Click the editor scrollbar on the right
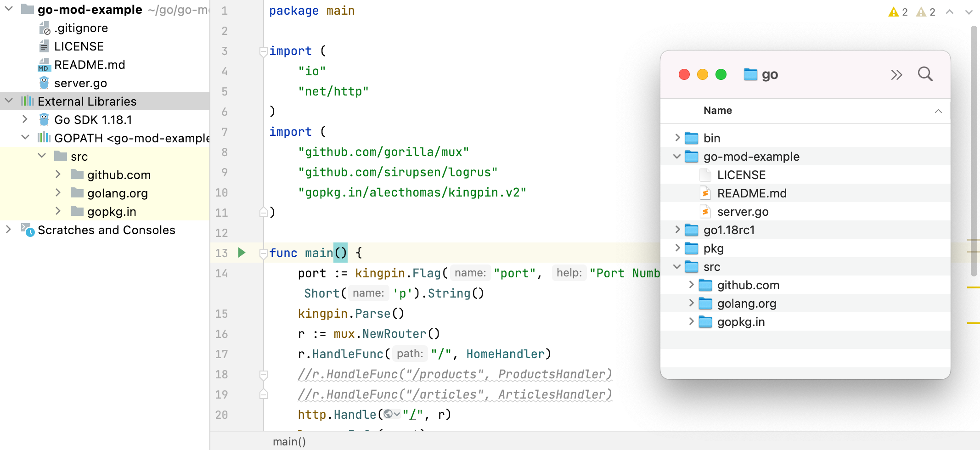This screenshot has width=980, height=450. click(974, 138)
